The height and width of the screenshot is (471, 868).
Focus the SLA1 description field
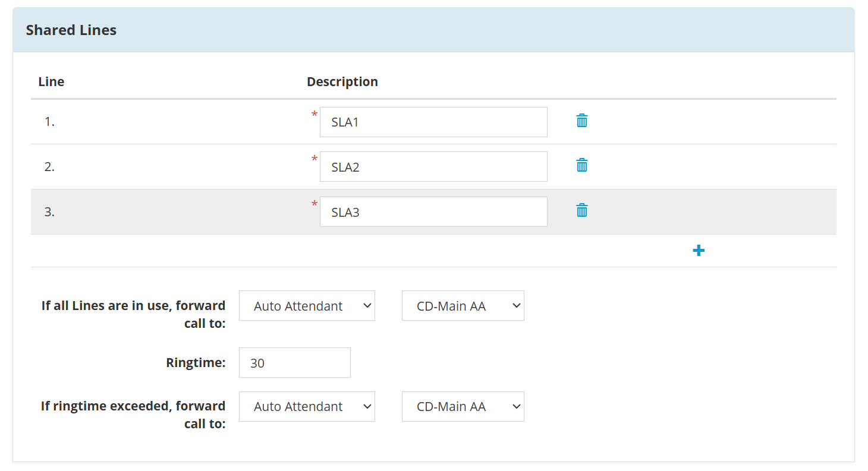click(433, 122)
